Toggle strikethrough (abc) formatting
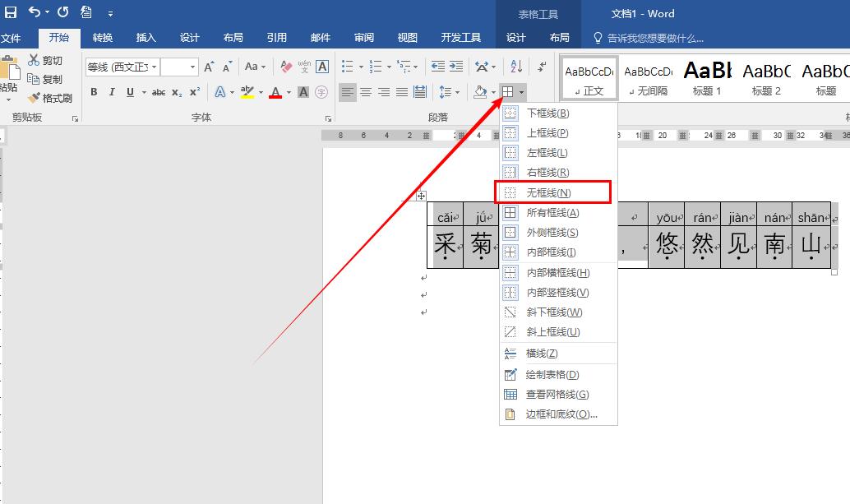This screenshot has height=504, width=850. tap(159, 93)
